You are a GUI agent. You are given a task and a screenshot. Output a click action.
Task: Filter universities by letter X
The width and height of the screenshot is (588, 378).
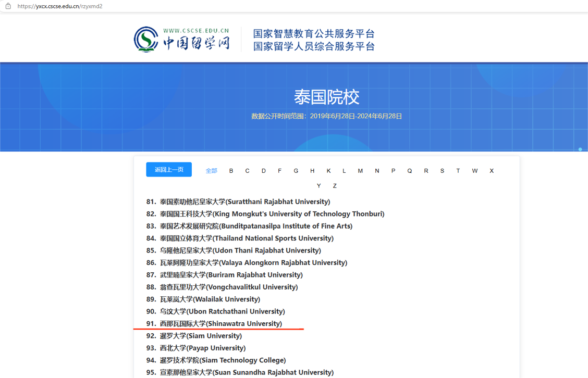coord(492,171)
